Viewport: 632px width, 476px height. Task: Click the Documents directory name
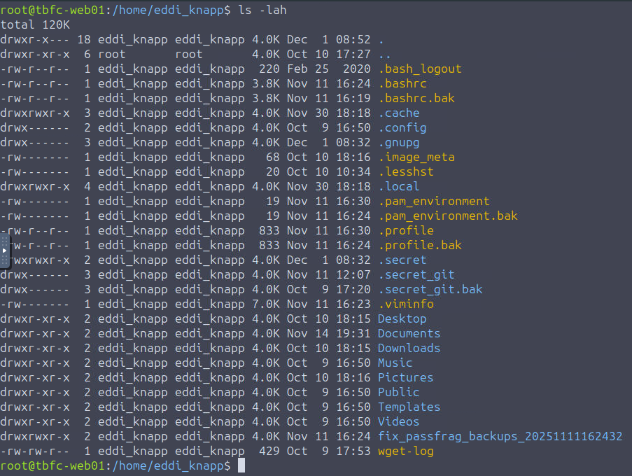click(x=408, y=334)
